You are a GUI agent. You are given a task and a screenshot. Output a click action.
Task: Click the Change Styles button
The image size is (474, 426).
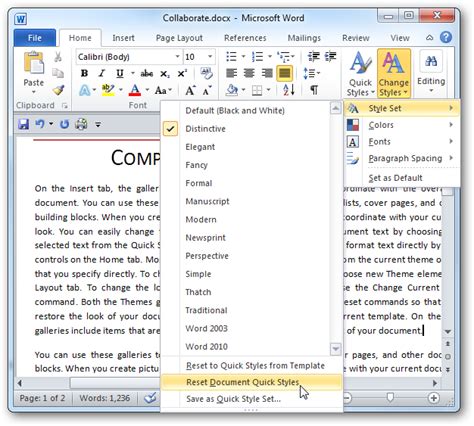[394, 74]
